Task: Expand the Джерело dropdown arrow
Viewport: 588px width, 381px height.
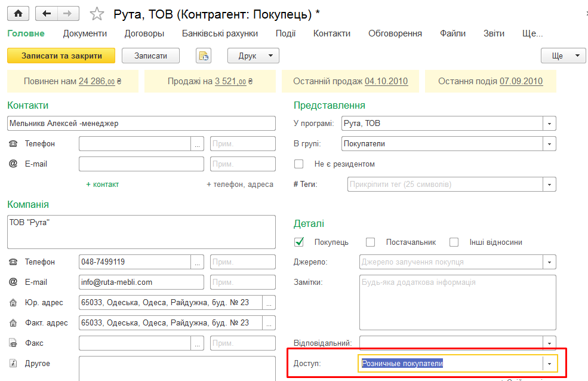Action: pyautogui.click(x=549, y=262)
